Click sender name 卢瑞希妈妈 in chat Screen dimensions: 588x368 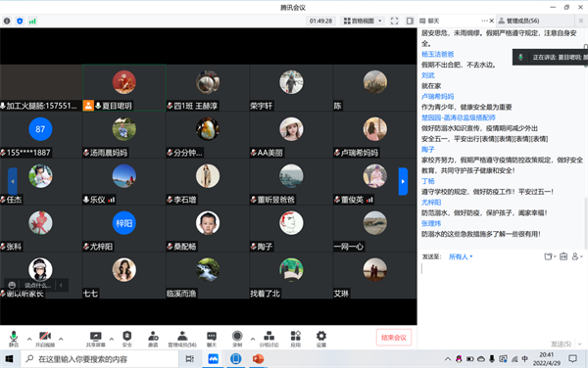tap(438, 97)
